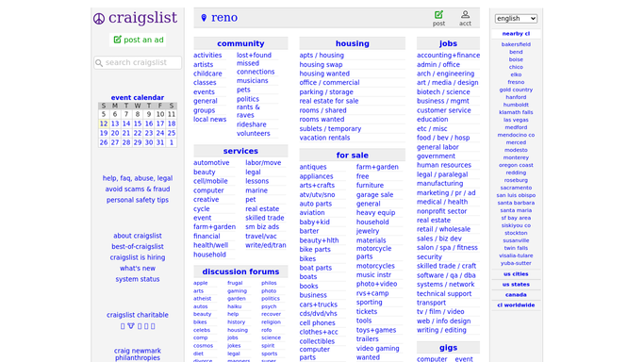Open the english language dropdown
Screen dimensions: 644x362
[x=516, y=19]
